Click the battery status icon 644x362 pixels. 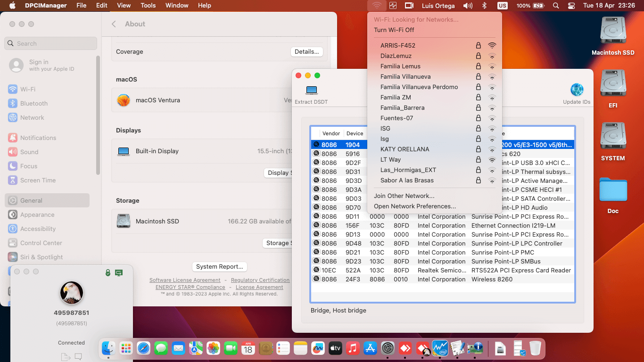pos(538,6)
